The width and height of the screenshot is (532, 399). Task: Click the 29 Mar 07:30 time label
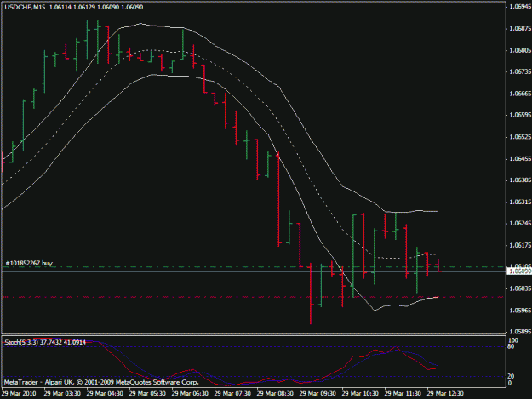pos(232,394)
